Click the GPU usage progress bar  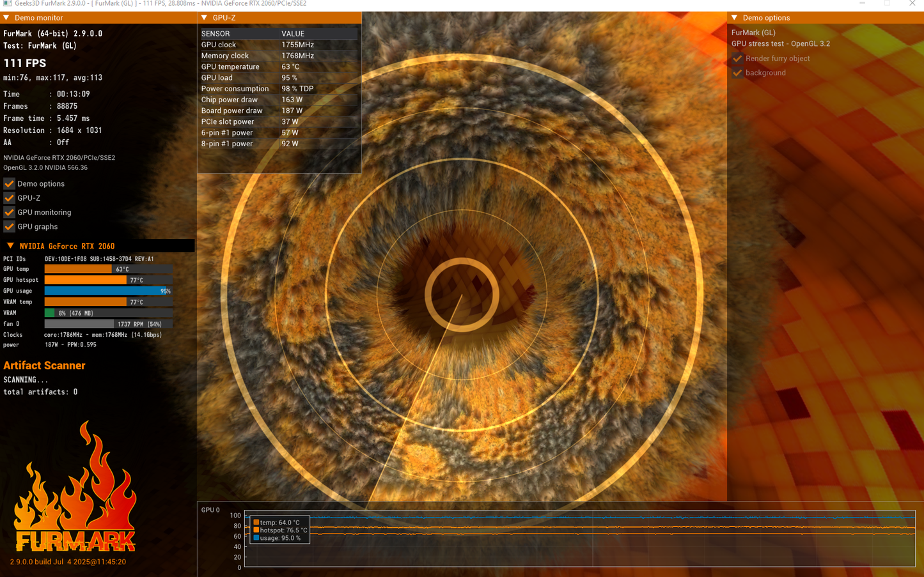point(109,291)
